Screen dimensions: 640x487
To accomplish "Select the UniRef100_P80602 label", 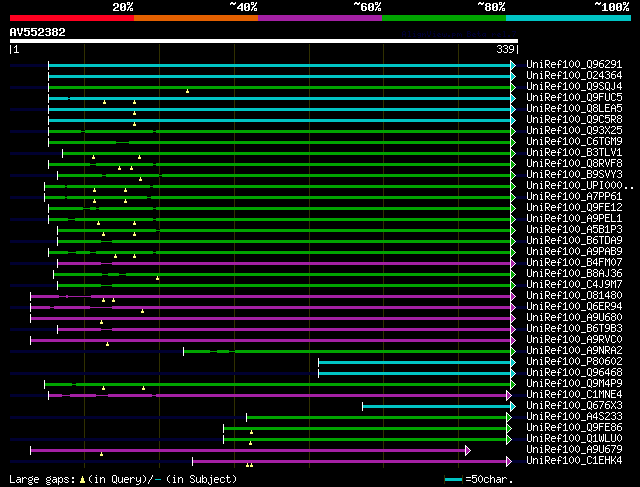I will pyautogui.click(x=574, y=362).
